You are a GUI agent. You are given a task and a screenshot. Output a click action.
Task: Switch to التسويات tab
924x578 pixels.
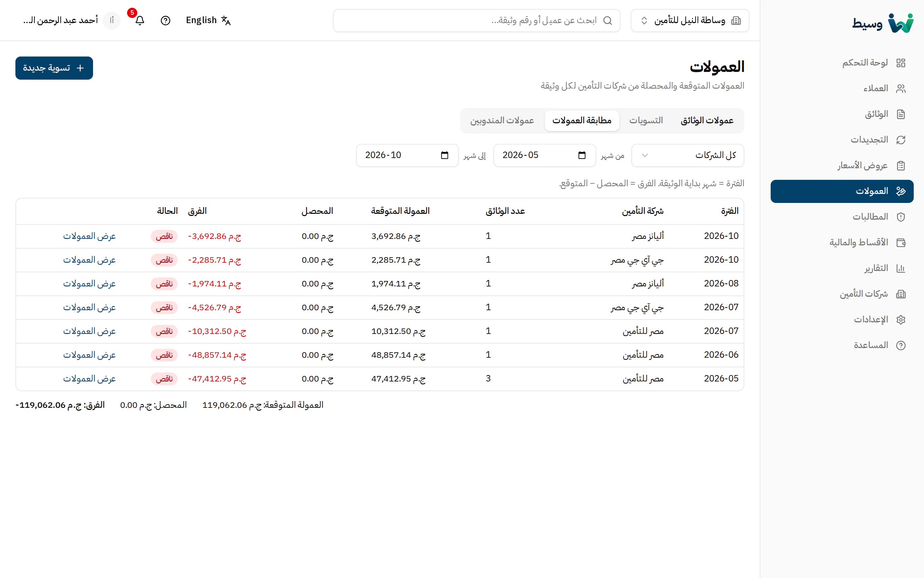coord(646,120)
